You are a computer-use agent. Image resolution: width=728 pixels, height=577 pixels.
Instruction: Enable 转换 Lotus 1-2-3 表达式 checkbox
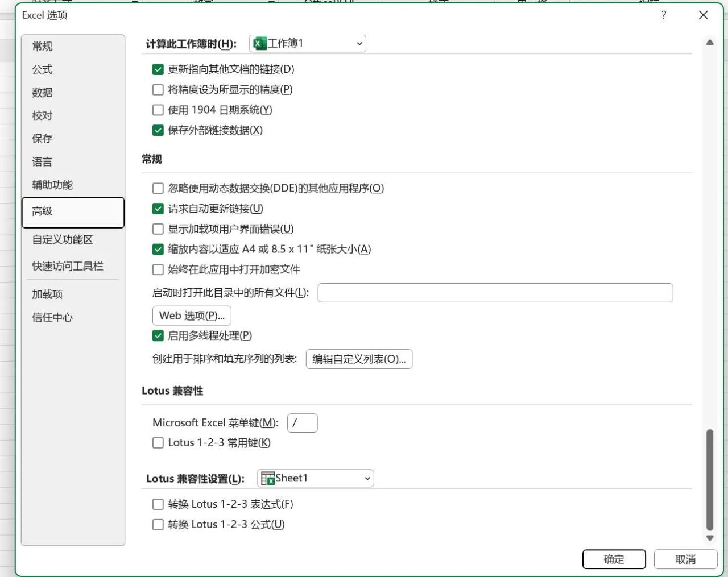[158, 504]
